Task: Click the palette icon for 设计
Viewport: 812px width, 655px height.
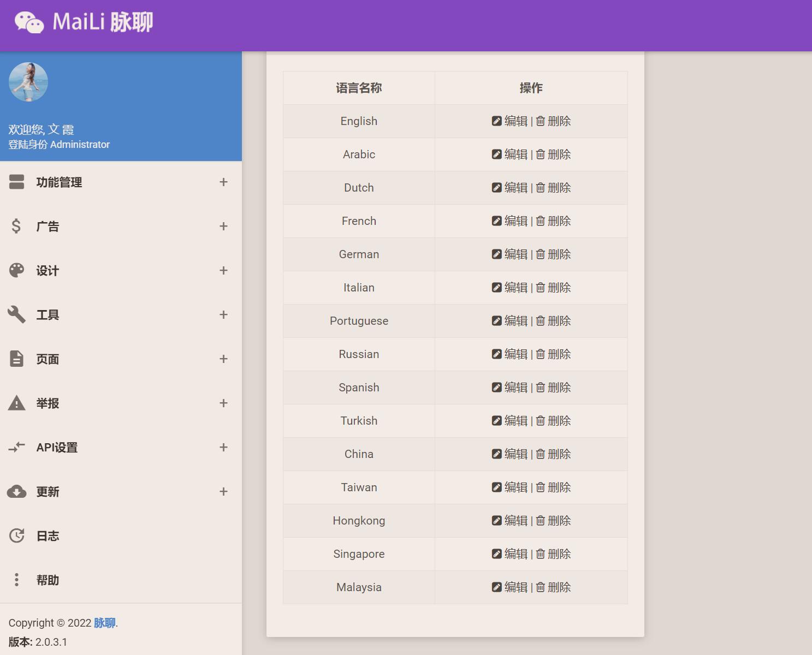Action: [16, 270]
